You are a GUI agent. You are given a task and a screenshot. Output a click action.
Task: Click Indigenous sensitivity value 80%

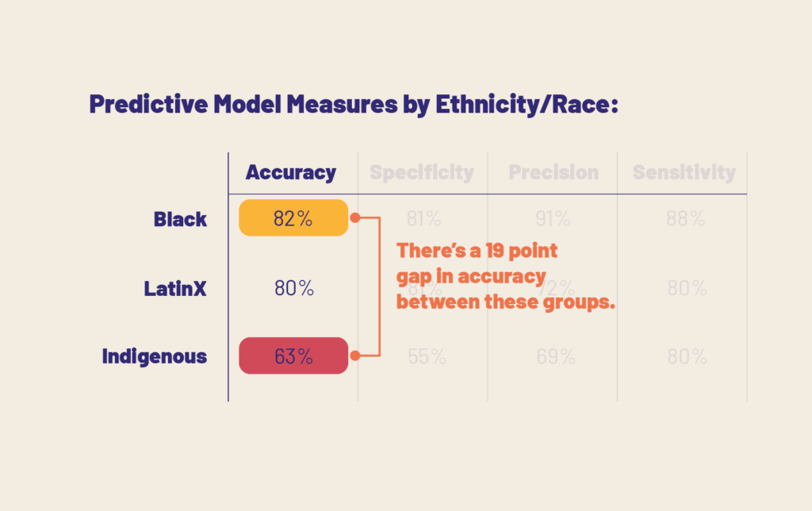[687, 356]
